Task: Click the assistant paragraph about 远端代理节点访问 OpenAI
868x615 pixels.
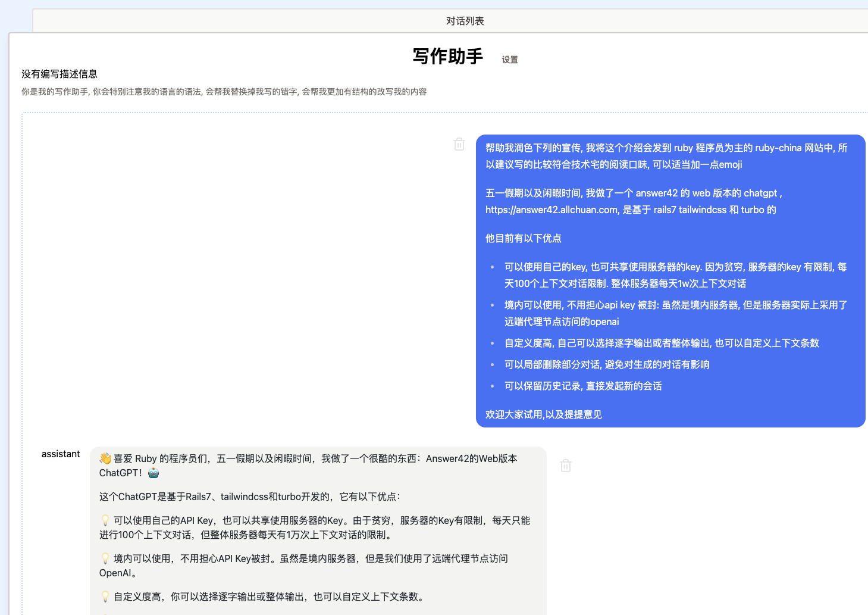Action: click(x=303, y=566)
